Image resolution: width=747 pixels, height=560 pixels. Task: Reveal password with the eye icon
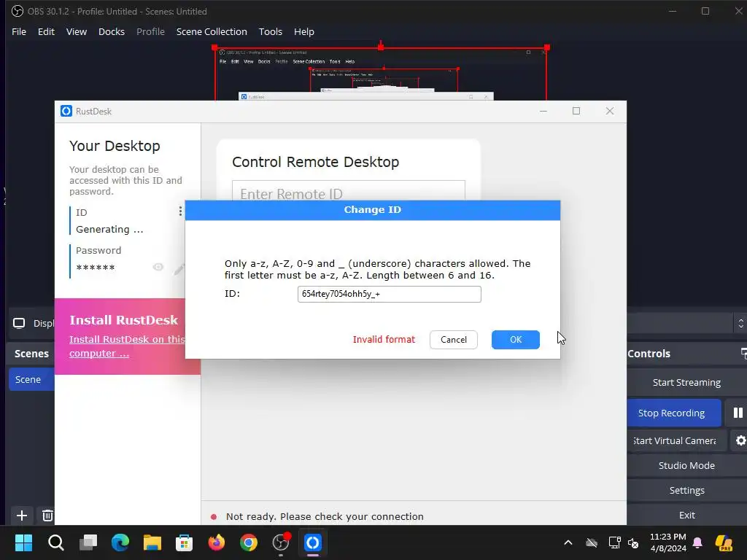[x=158, y=267]
